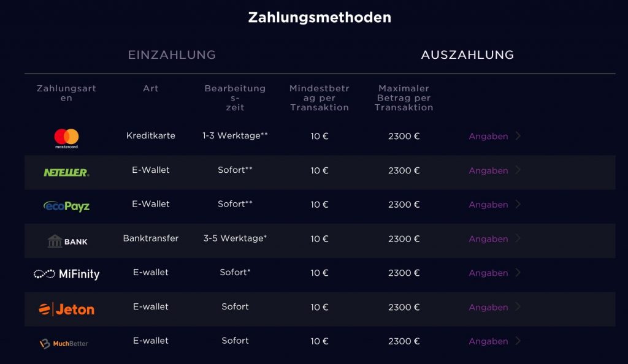Select the MiFinity logo
Screen dimensions: 628x364
[66, 274]
